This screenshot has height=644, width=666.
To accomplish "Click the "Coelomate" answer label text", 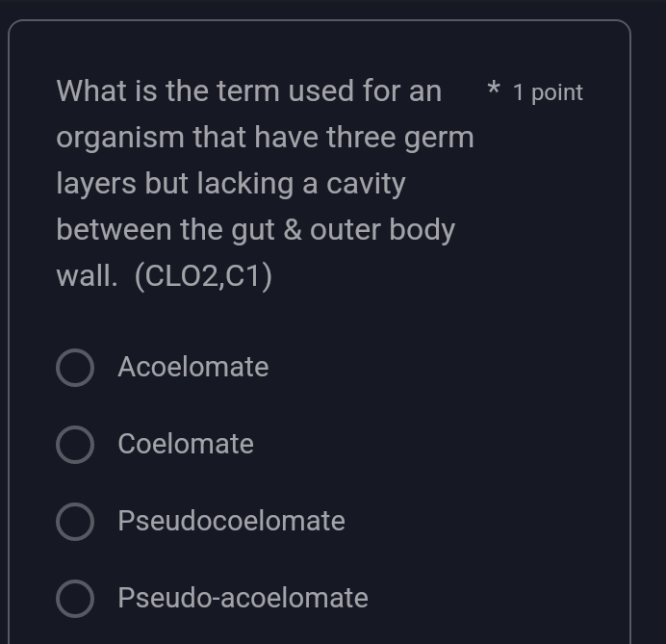I will pos(186,444).
